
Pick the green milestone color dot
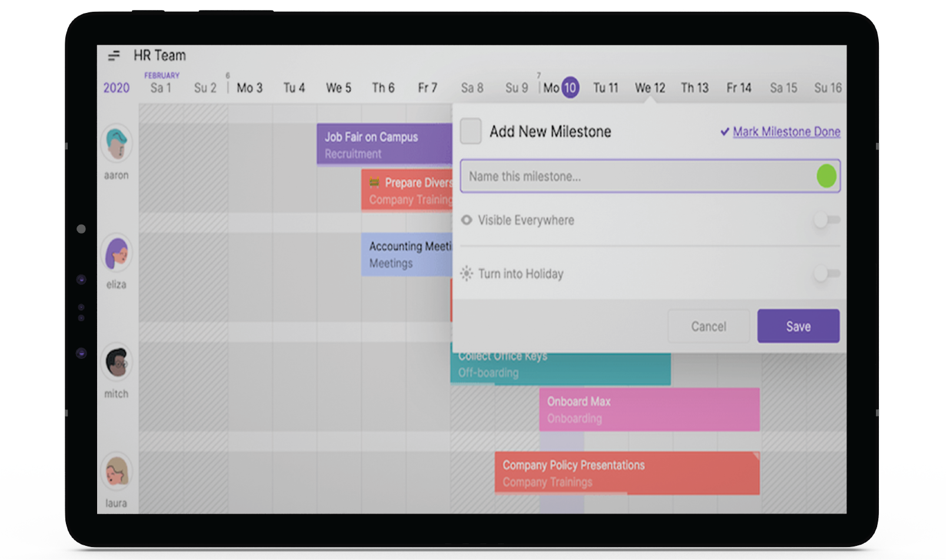coord(826,176)
